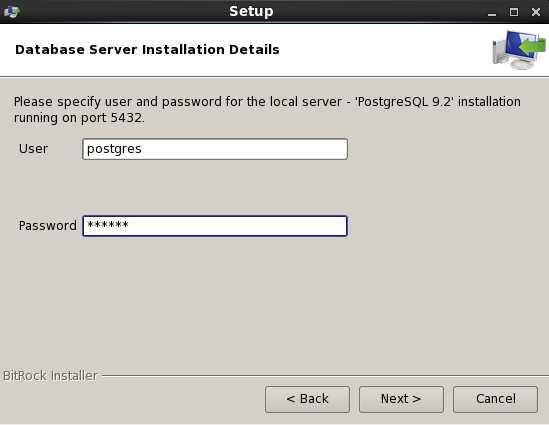Image resolution: width=549 pixels, height=425 pixels.
Task: Go to previous step with Back button
Action: (307, 399)
